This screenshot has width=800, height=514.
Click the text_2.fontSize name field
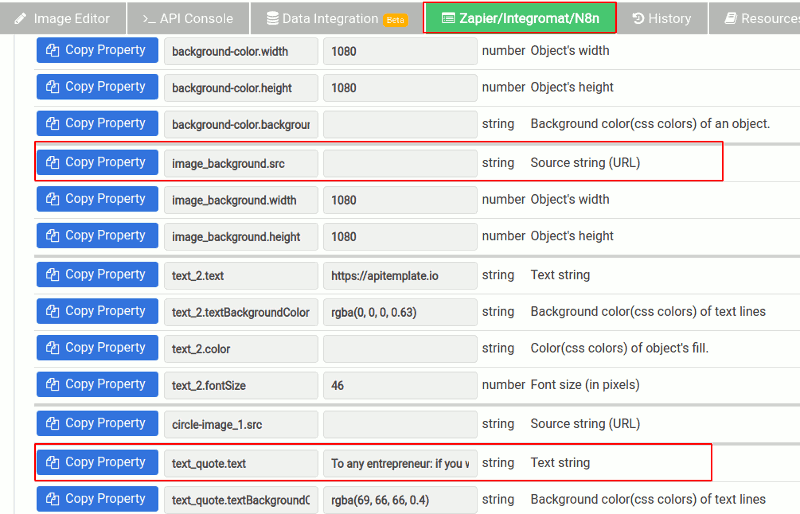(241, 386)
